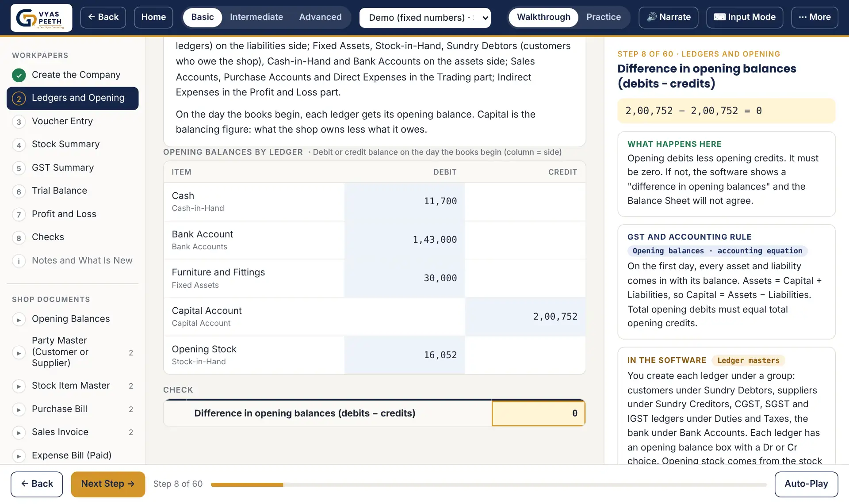849x504 pixels.
Task: Select the Intermediate level
Action: point(256,17)
